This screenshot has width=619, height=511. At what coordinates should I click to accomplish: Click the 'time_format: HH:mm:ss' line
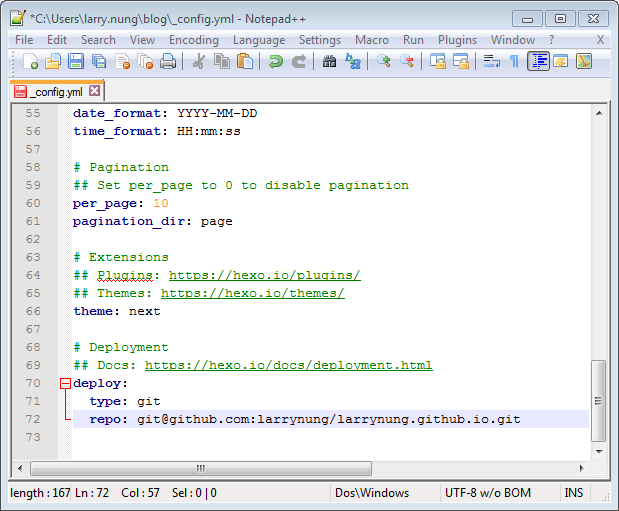pyautogui.click(x=157, y=131)
